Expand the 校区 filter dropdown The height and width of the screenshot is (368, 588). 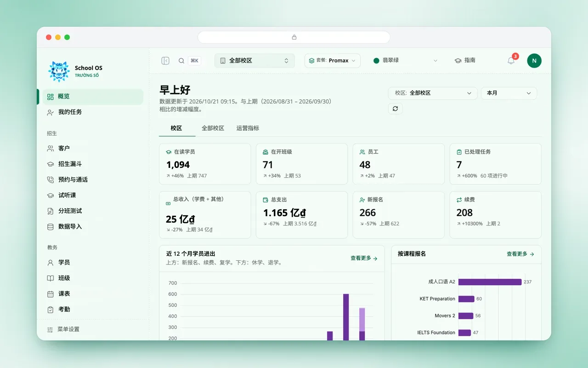click(433, 93)
